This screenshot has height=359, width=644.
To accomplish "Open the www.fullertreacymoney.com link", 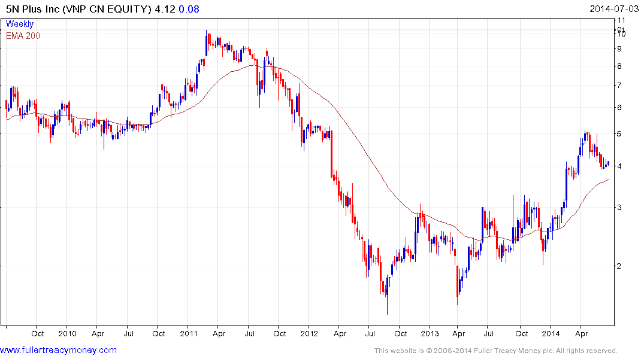I will tap(58, 350).
